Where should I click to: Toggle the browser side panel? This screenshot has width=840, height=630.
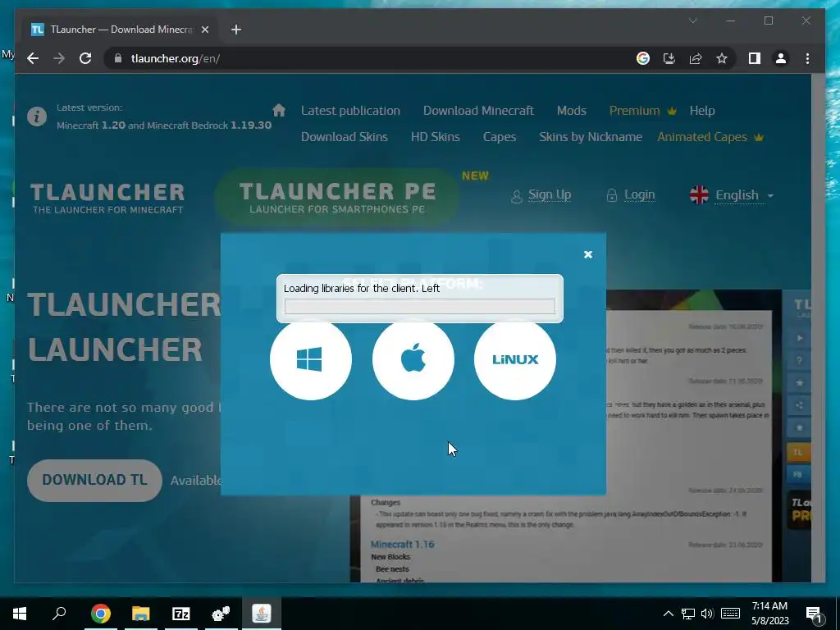click(x=755, y=58)
